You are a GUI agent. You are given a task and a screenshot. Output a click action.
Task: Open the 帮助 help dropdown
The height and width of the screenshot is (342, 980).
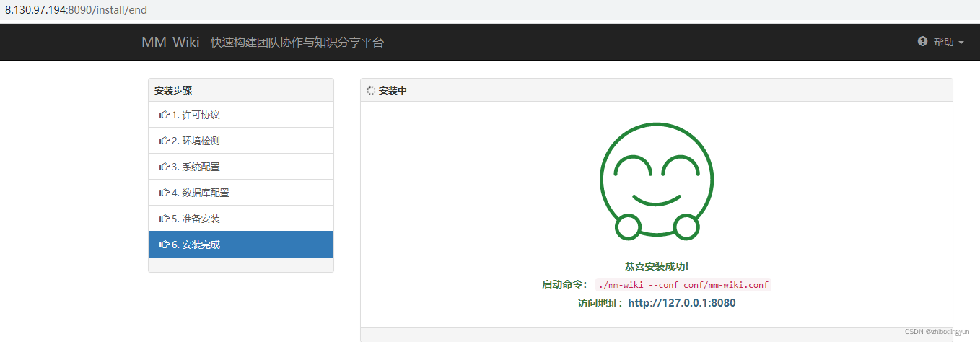tap(940, 42)
